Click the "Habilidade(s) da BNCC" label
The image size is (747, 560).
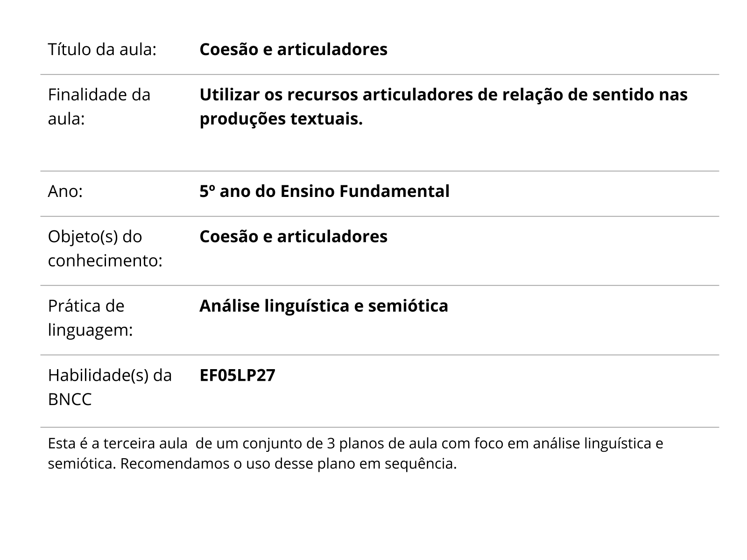coord(110,387)
